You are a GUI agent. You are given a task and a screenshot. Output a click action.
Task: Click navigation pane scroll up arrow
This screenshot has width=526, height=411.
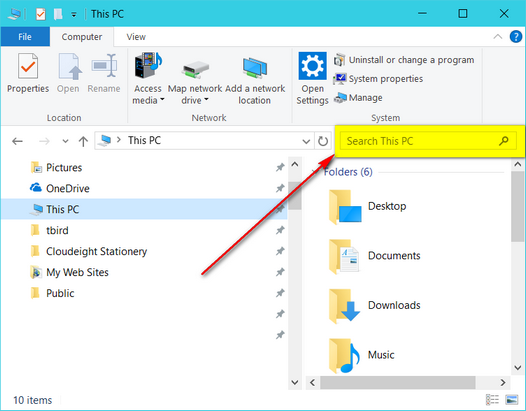(x=295, y=164)
